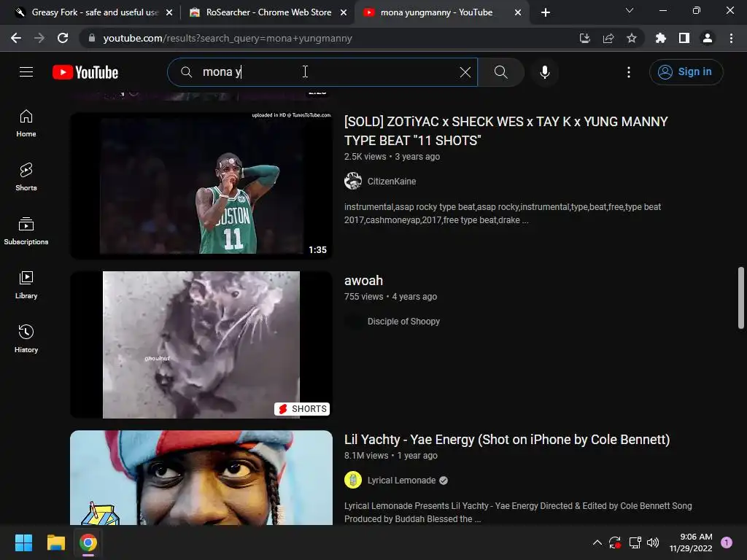
Task: Show hidden tray icons chevron
Action: pos(597,542)
